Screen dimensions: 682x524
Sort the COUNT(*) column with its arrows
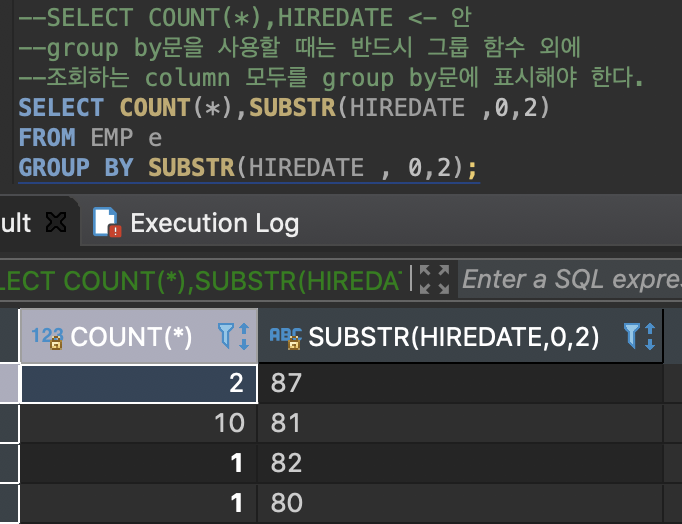[244, 336]
